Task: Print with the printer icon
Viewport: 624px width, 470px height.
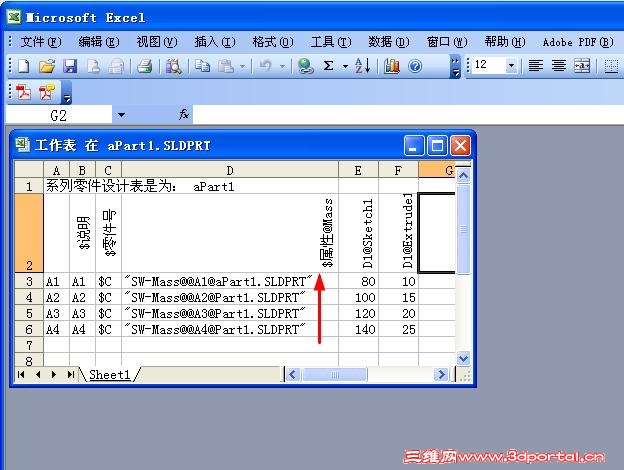Action: tap(145, 66)
